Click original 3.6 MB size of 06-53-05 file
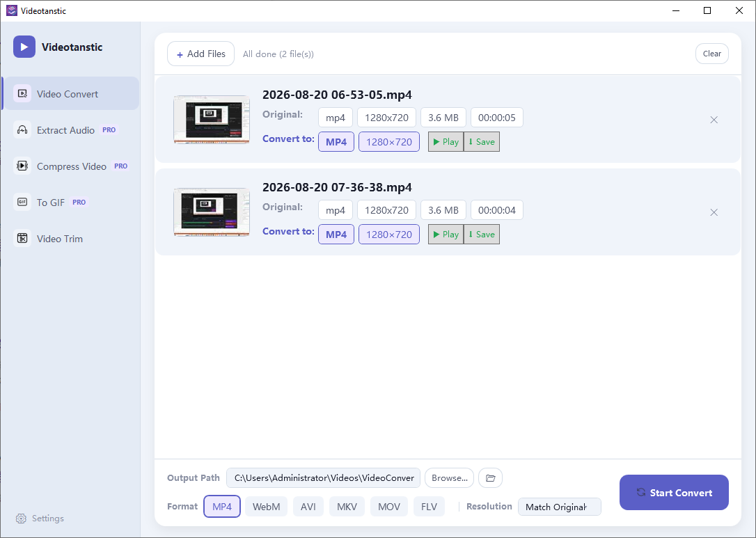Image resolution: width=756 pixels, height=538 pixels. [443, 117]
